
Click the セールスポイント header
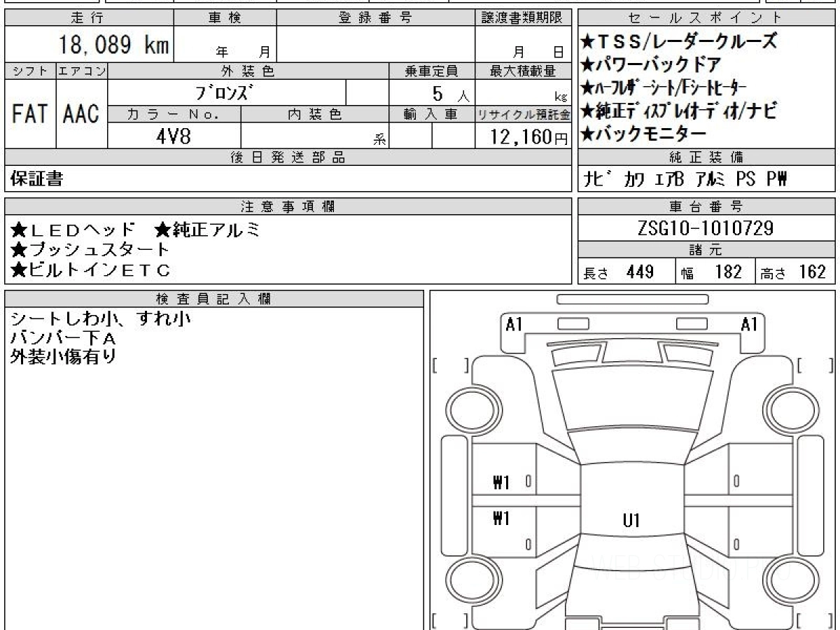pos(706,18)
